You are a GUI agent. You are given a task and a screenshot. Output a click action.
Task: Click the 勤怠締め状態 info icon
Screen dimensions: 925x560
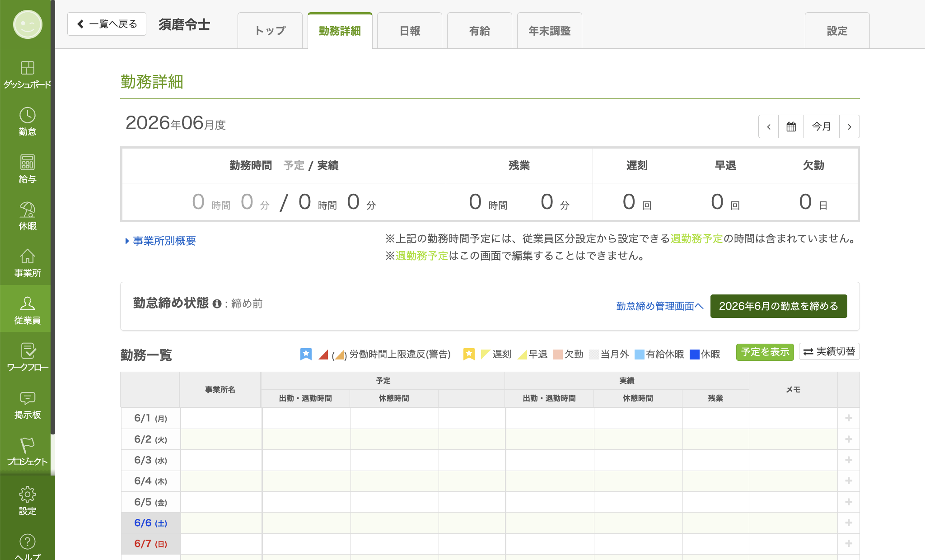[217, 304]
